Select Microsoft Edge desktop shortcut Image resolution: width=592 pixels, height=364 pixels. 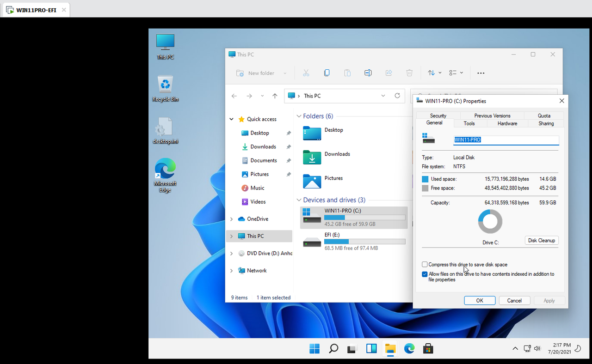pyautogui.click(x=165, y=176)
